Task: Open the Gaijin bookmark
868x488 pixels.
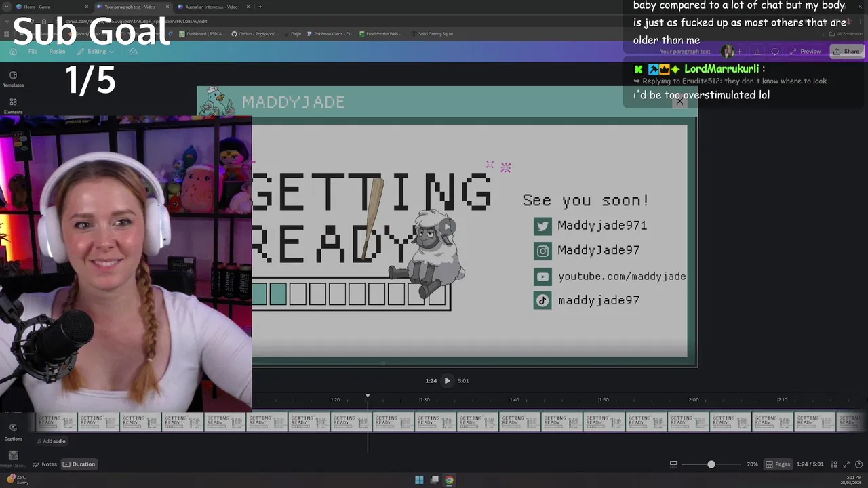Action: click(294, 34)
